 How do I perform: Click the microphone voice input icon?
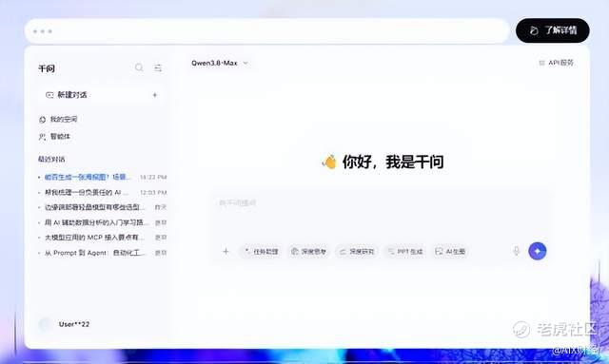(x=516, y=251)
